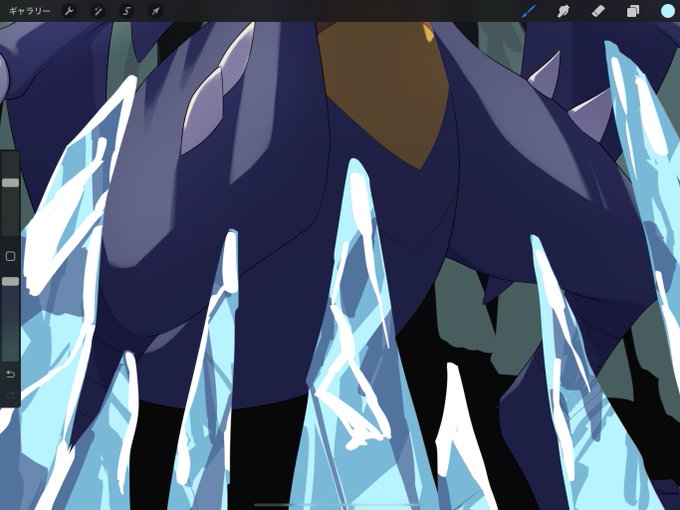
Task: Click the brush opacity slider handle
Action: tap(10, 281)
